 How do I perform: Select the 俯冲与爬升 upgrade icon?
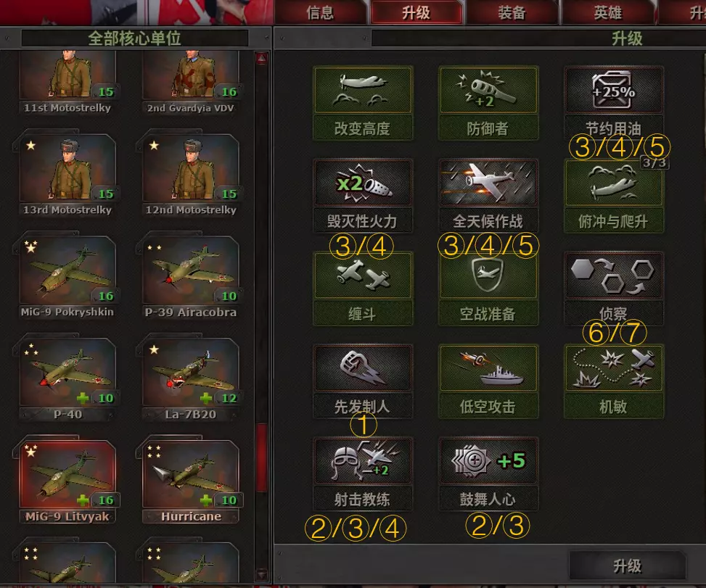click(x=614, y=183)
